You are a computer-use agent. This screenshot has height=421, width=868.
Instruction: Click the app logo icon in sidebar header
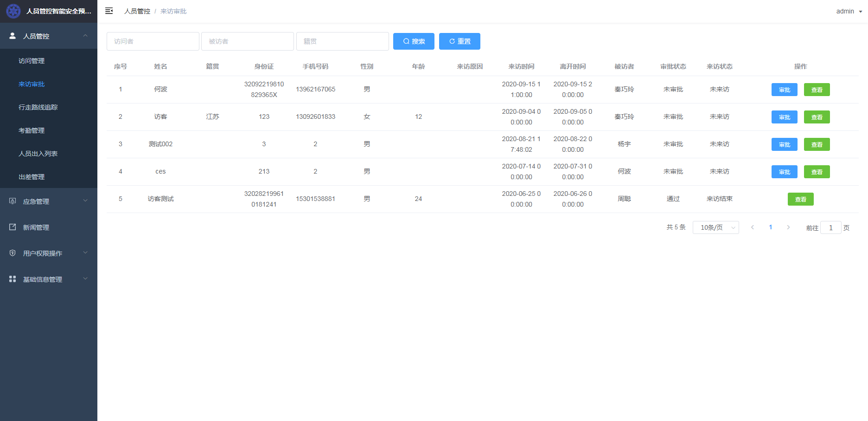click(x=13, y=11)
